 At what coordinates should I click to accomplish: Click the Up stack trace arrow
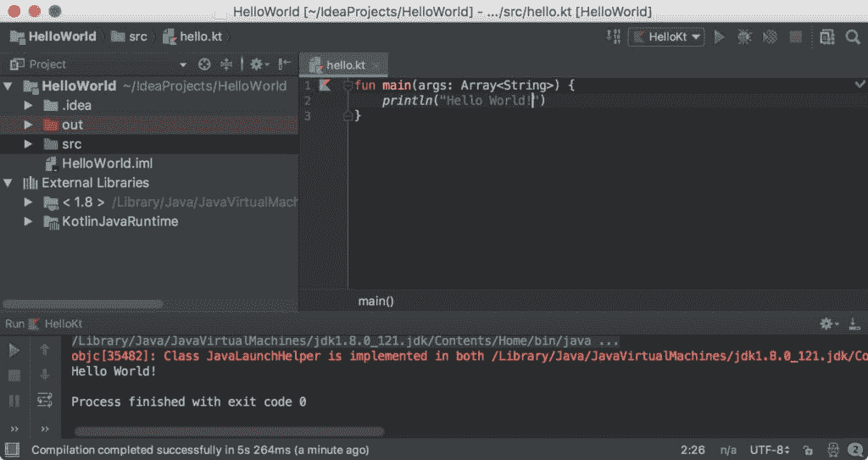pyautogui.click(x=45, y=350)
